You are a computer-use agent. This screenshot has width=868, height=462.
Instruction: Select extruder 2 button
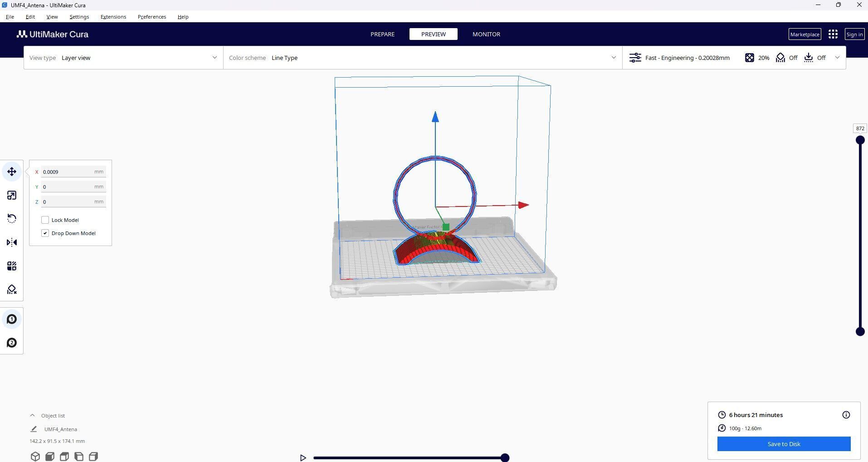coord(12,343)
